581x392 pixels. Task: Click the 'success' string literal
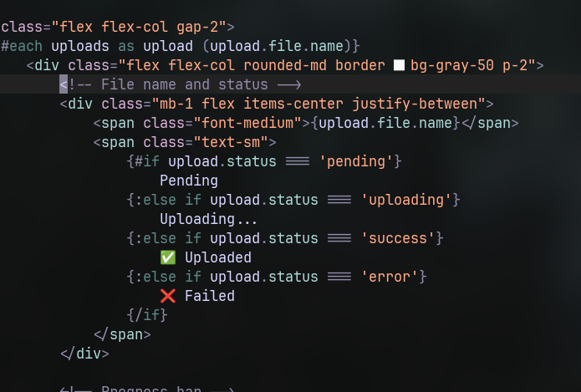[x=398, y=238]
